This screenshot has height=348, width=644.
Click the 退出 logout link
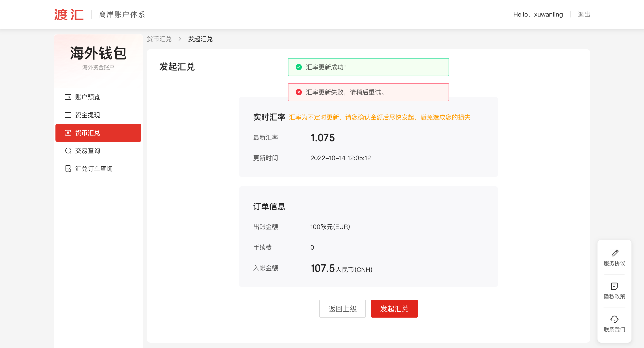point(584,15)
